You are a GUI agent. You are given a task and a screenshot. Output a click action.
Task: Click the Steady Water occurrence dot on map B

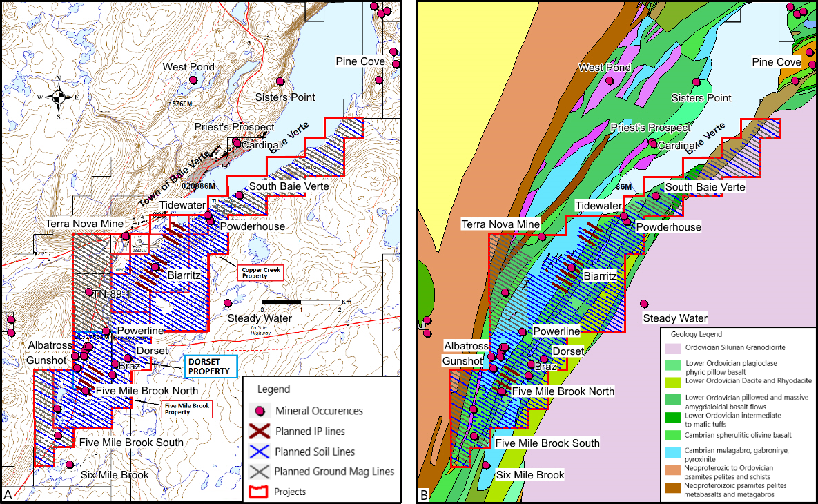click(644, 304)
